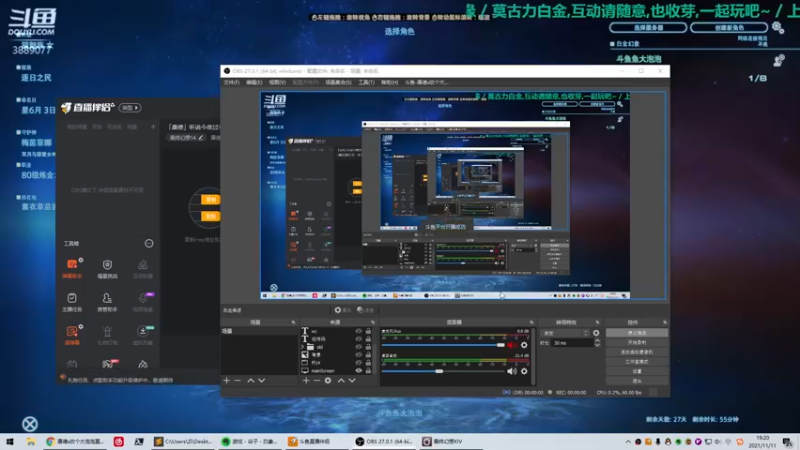The image size is (800, 450).
Task: Click the transition duration stepper arrows
Action: pyautogui.click(x=597, y=343)
